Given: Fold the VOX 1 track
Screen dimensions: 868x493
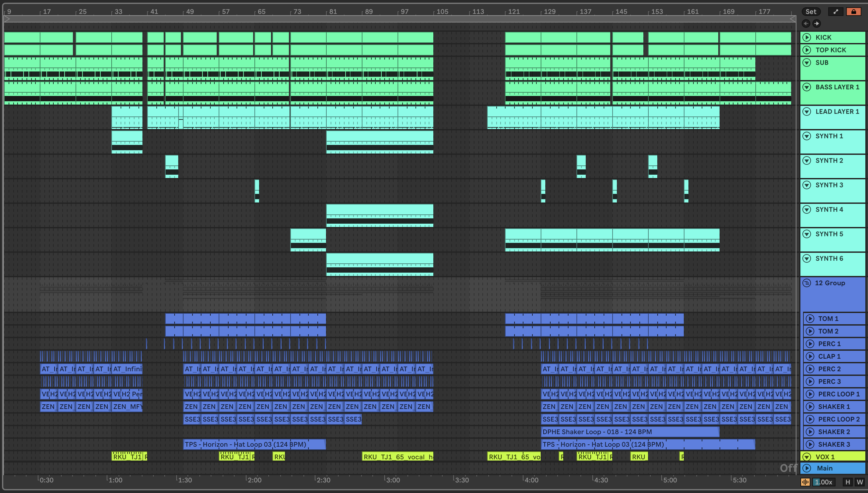Looking at the screenshot, I should (807, 456).
